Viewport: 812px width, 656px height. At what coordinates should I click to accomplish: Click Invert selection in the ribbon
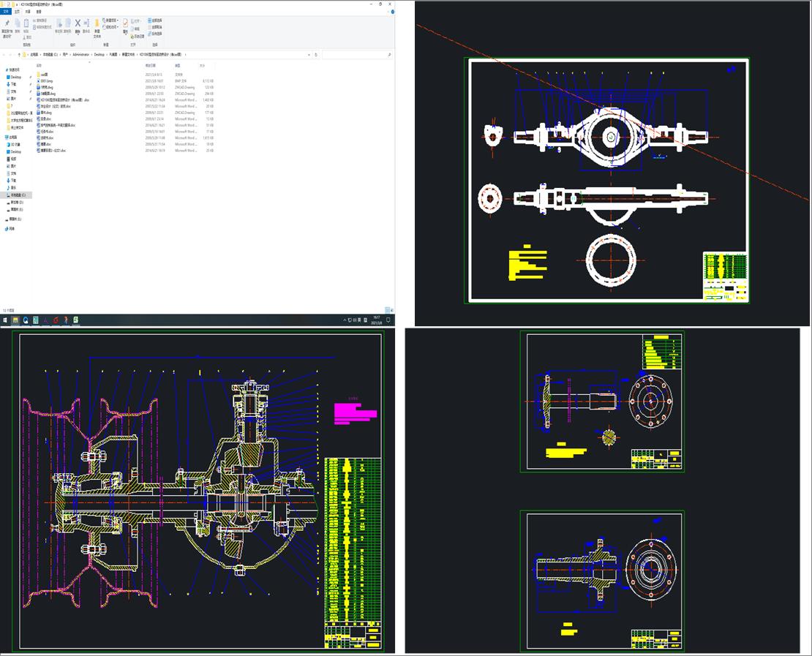pyautogui.click(x=155, y=34)
